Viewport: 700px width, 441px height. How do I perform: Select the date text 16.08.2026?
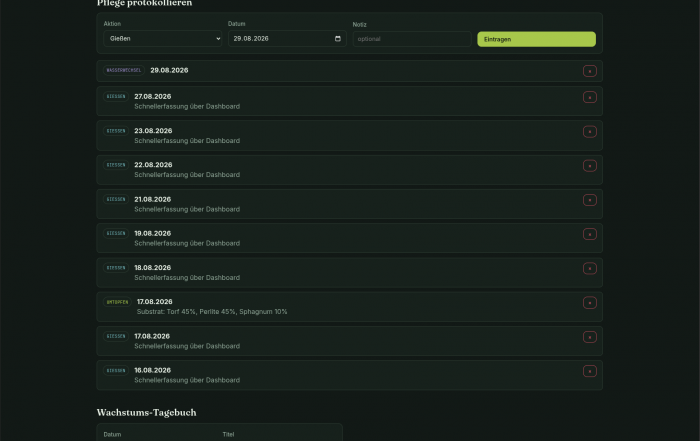153,370
